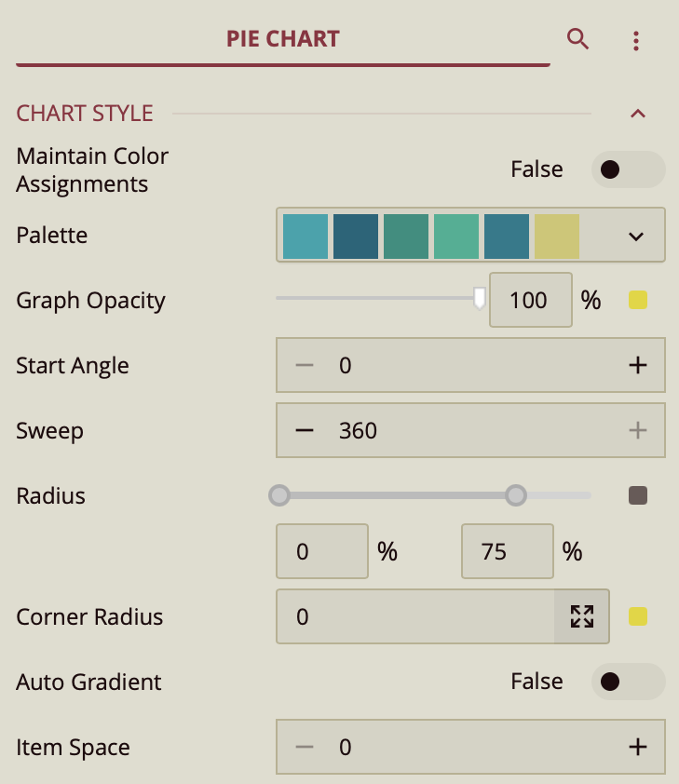Click the Corner Radius expand corners icon

pos(582,616)
